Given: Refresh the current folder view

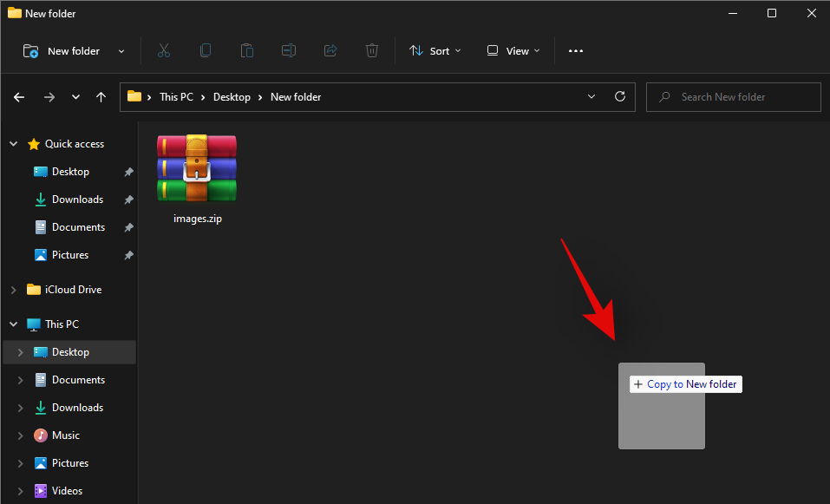Looking at the screenshot, I should pos(619,97).
